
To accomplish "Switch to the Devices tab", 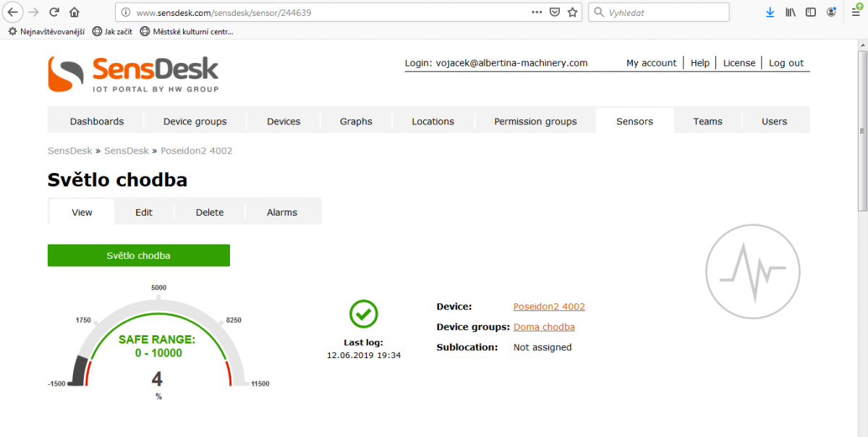I will [x=284, y=122].
